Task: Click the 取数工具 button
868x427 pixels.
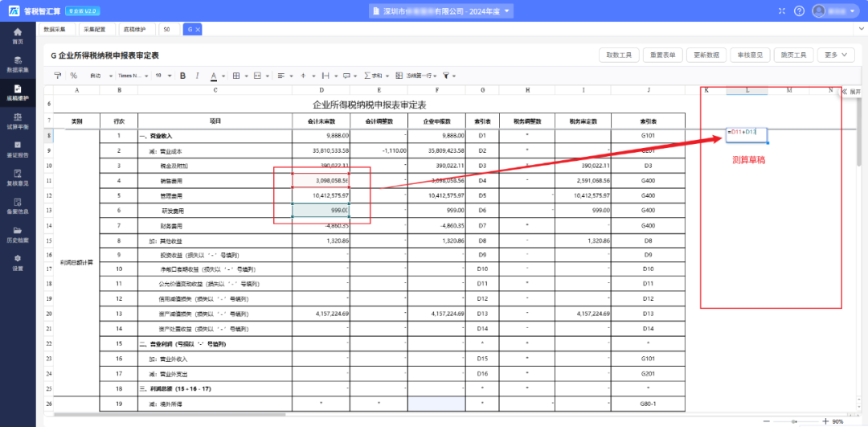Action: tap(620, 55)
